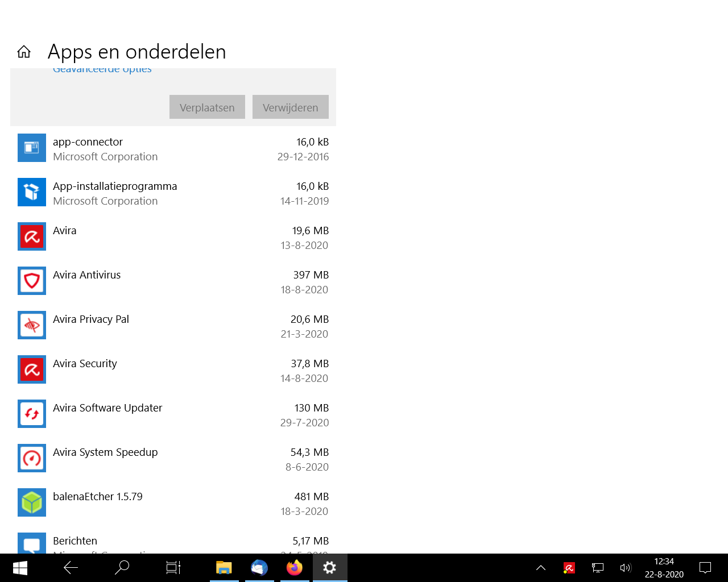Open Thunderbird from the taskbar
The width and height of the screenshot is (728, 582).
point(259,568)
